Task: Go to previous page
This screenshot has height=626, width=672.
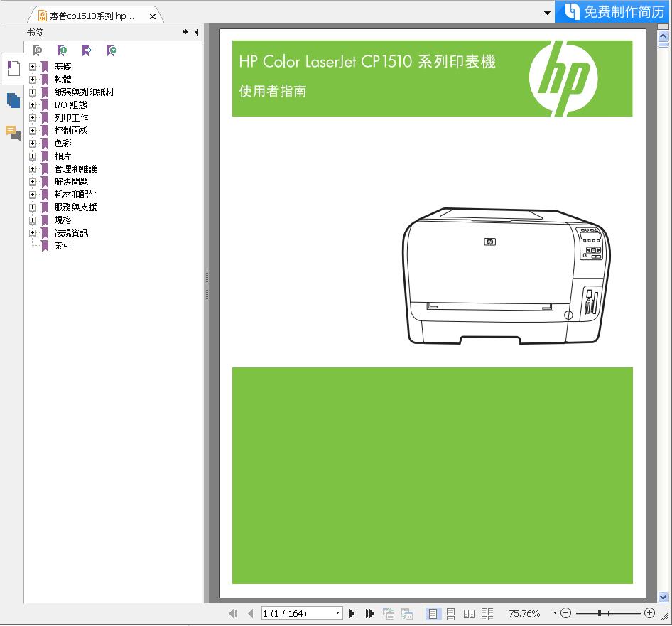Action: point(251,614)
